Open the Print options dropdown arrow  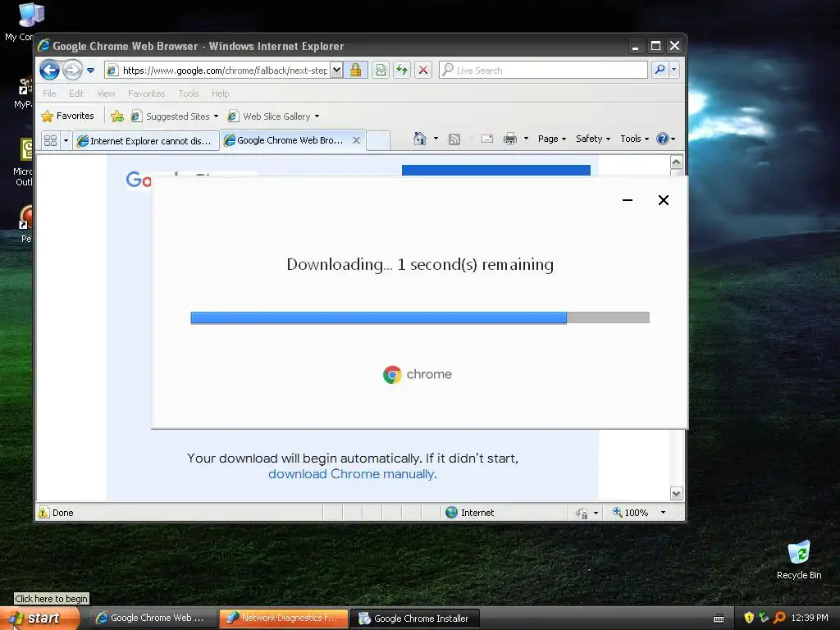tap(526, 139)
